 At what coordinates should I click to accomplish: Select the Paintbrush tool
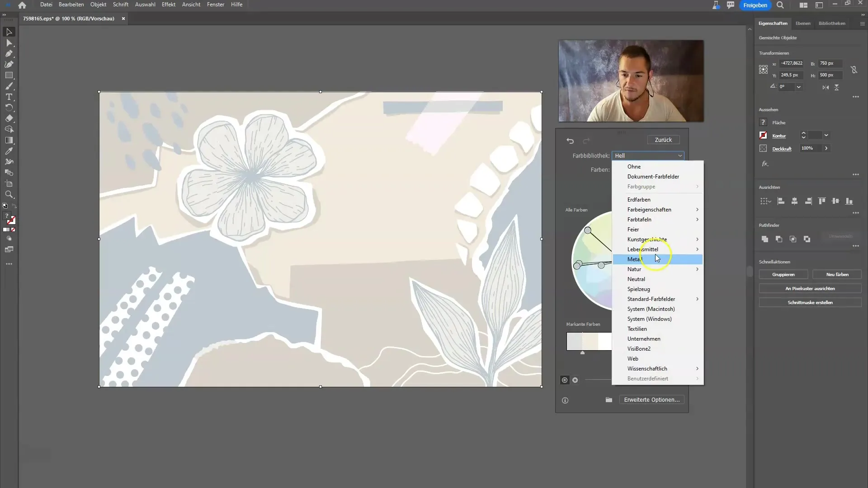pyautogui.click(x=9, y=86)
